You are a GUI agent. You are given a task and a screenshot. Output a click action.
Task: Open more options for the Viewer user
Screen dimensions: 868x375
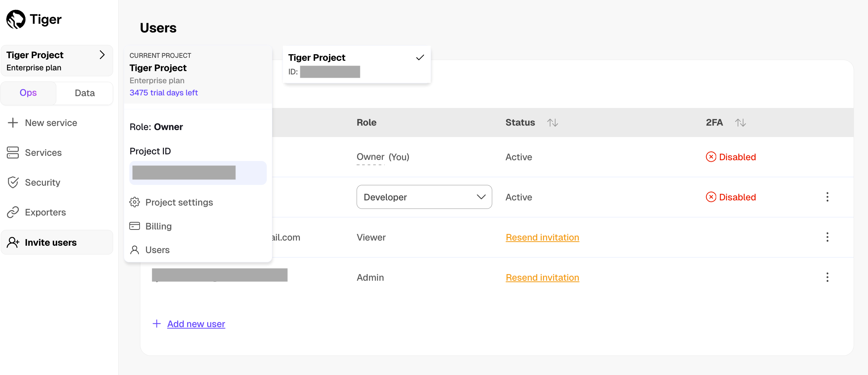coord(827,237)
